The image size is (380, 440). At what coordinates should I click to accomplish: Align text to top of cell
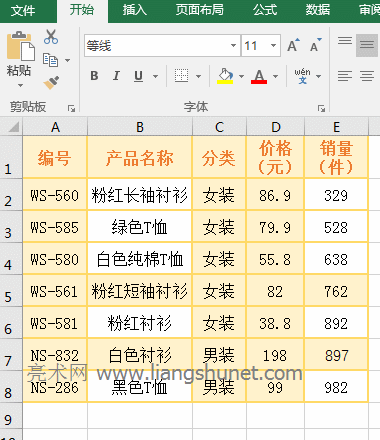(x=345, y=41)
